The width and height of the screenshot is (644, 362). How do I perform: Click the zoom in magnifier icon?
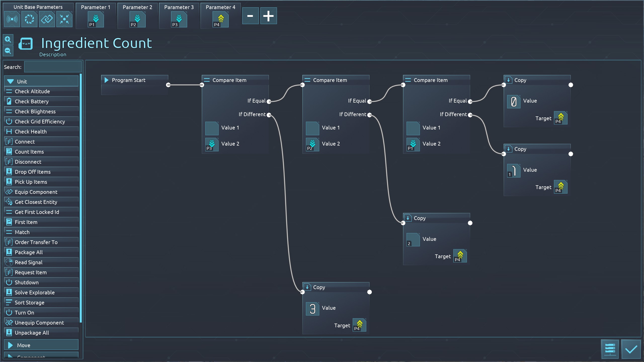(8, 39)
